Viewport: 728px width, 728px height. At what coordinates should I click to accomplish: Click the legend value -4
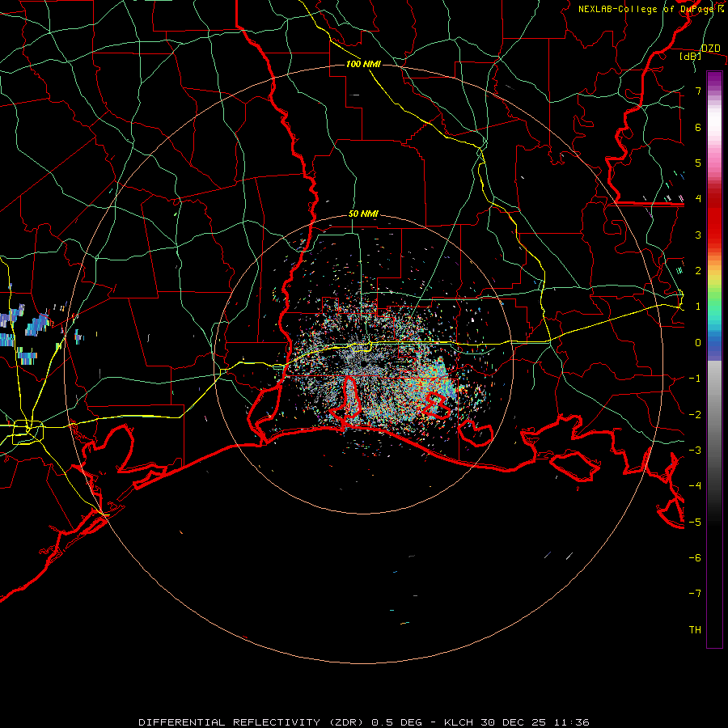click(695, 486)
